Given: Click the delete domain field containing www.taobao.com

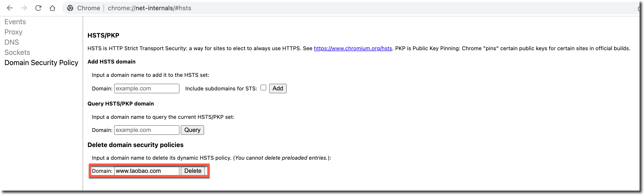Looking at the screenshot, I should 147,171.
